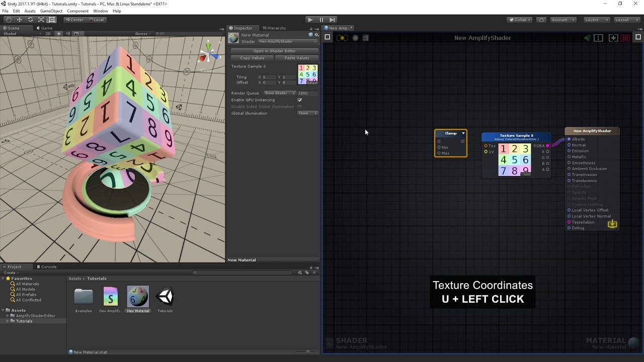Click the node info icon in shader toolbar

tap(598, 38)
